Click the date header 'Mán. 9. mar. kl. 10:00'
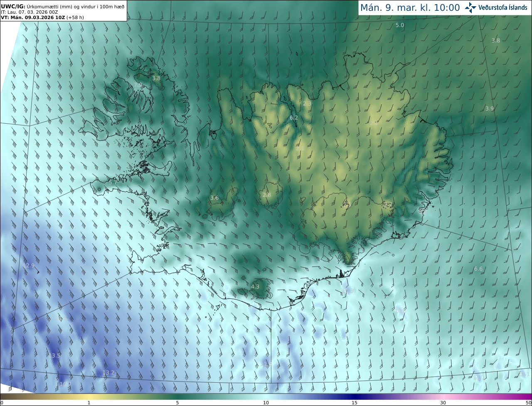Viewport: 532px width, 406px height. 410,7
